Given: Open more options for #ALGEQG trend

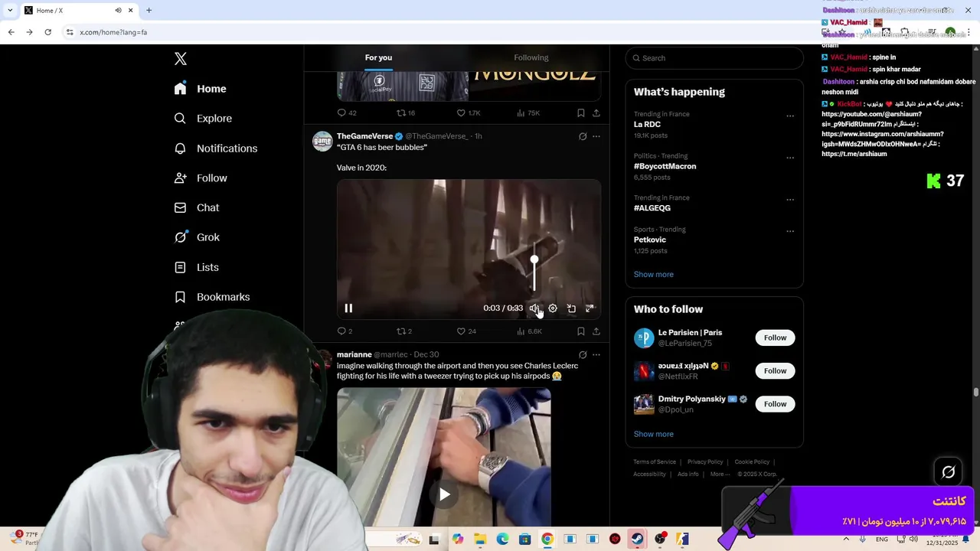Looking at the screenshot, I should coord(790,200).
